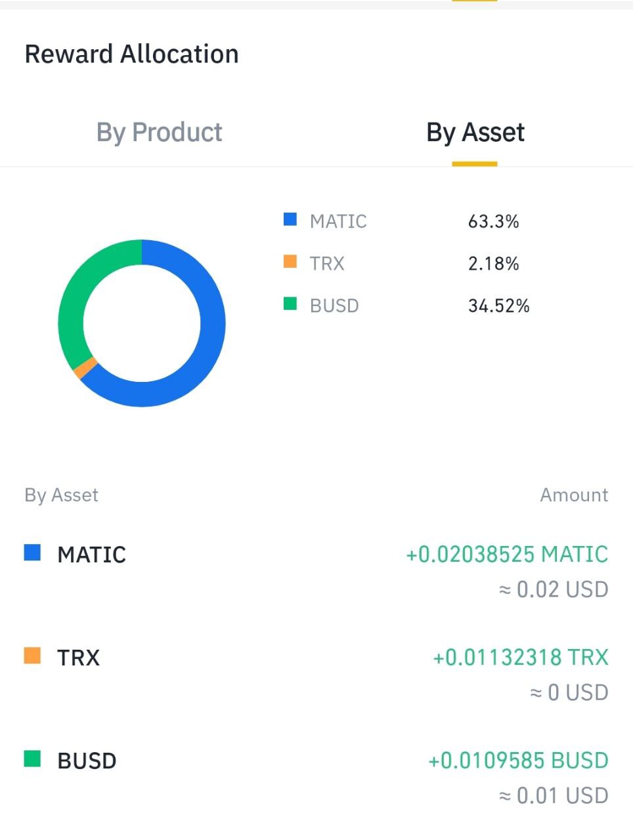This screenshot has width=633, height=840.
Task: Tap the +0.02038525 MATIC amount
Action: [x=507, y=555]
